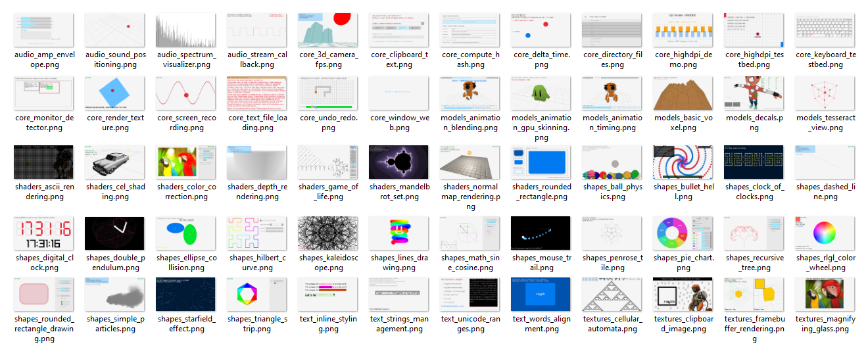Select the core_screen_recording.png sine wave file
868x355 pixels.
(185, 93)
